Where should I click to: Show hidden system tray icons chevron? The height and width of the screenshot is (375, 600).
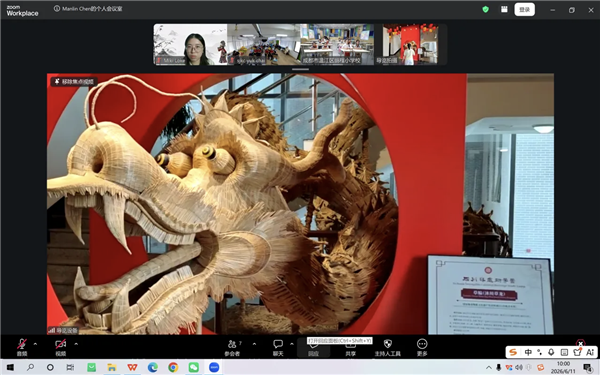click(489, 368)
